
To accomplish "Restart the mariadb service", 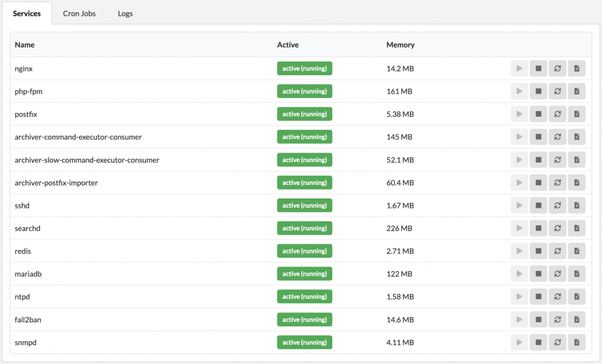I will tap(557, 274).
